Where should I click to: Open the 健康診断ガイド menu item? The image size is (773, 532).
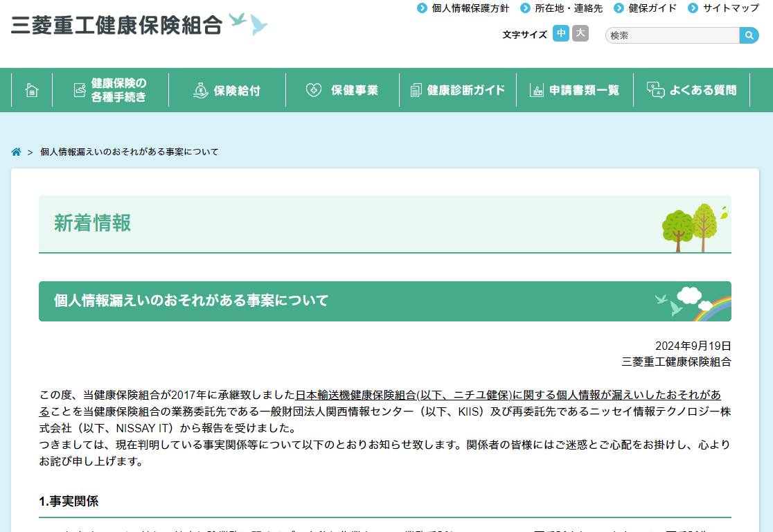tap(458, 90)
